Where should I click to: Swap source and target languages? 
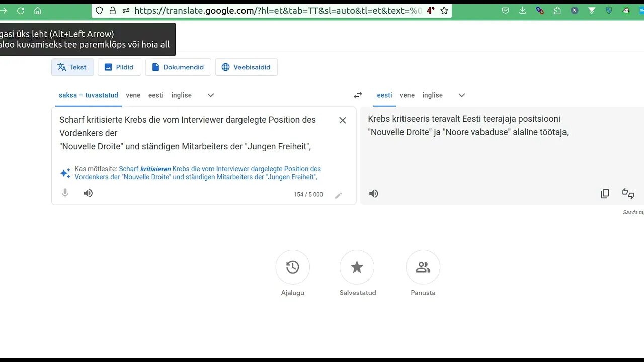click(x=358, y=95)
